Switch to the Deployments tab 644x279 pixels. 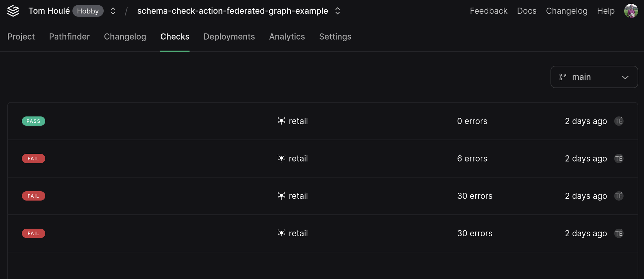coord(229,37)
